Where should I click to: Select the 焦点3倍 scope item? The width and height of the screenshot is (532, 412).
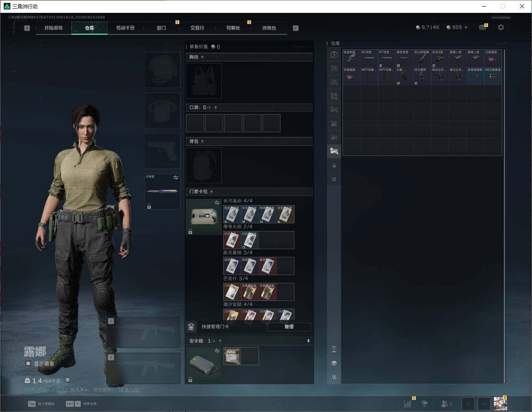440,59
